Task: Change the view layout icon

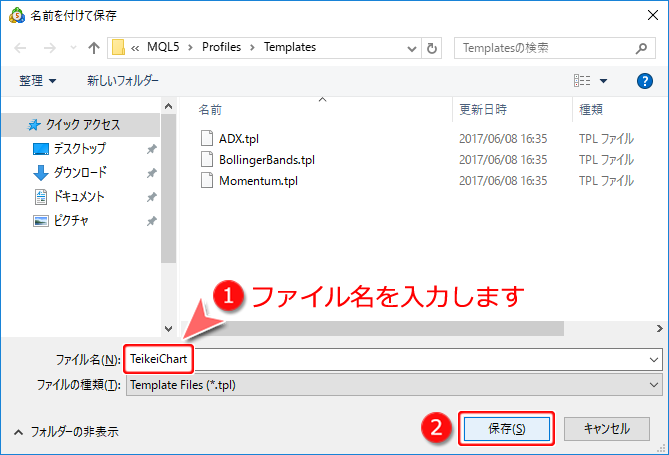Action: (582, 81)
